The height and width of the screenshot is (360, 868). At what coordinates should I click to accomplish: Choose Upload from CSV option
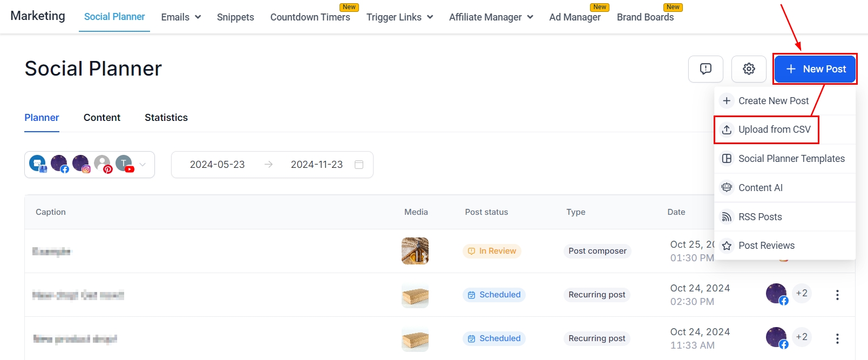tap(774, 130)
